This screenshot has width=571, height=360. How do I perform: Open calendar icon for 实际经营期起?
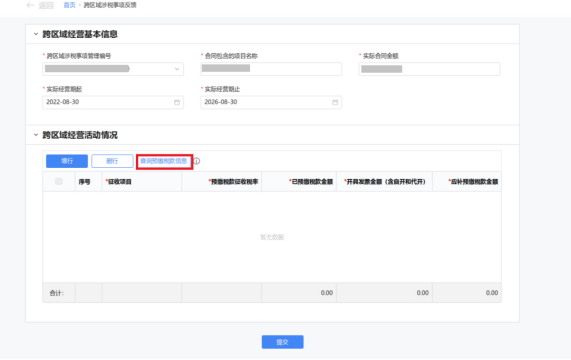(x=177, y=102)
